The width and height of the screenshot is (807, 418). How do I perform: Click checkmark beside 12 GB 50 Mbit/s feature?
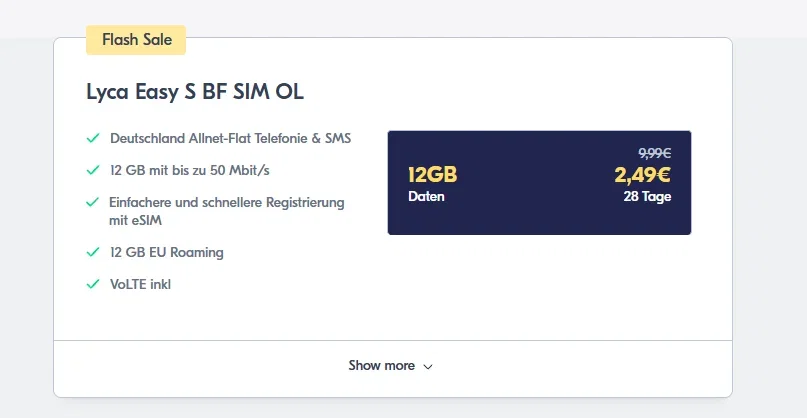tap(93, 170)
